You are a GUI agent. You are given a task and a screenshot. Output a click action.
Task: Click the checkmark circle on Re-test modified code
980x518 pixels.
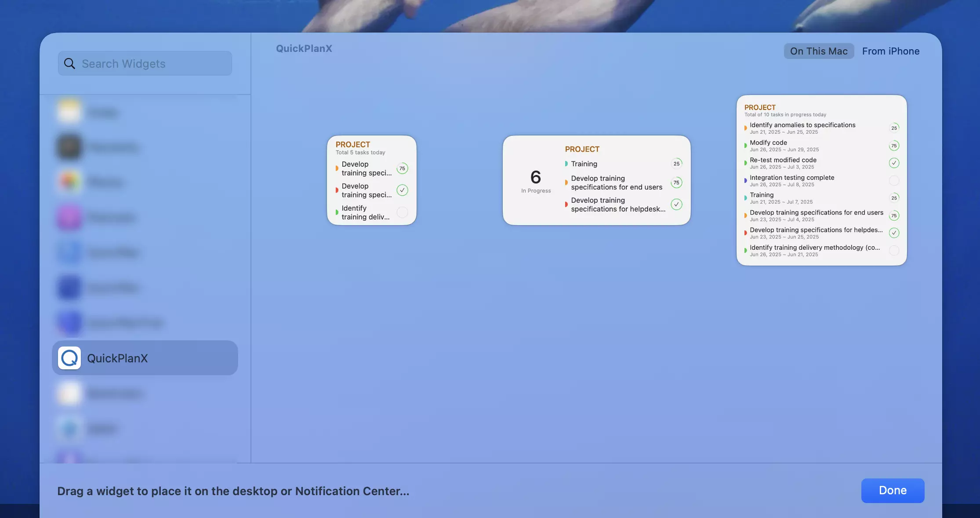(894, 163)
